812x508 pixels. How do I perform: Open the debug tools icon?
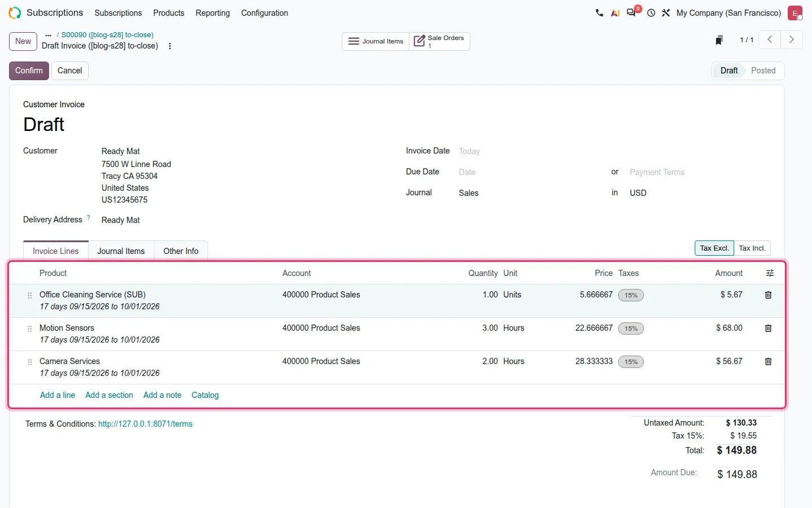tap(666, 13)
